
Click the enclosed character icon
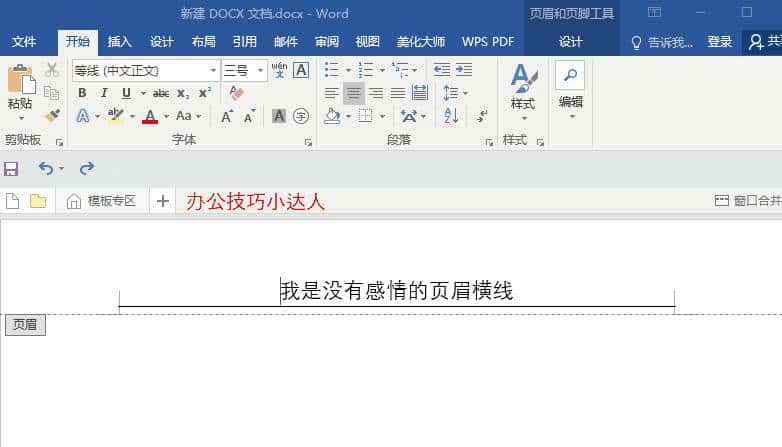(x=301, y=116)
